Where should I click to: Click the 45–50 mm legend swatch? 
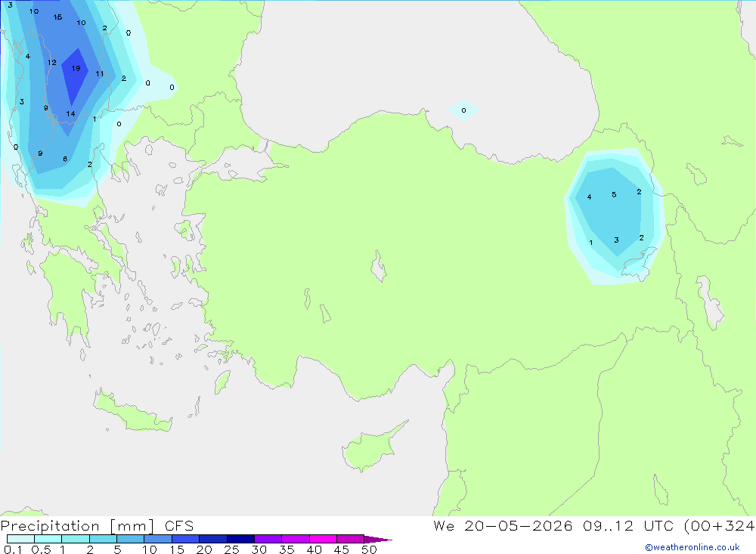(350, 539)
